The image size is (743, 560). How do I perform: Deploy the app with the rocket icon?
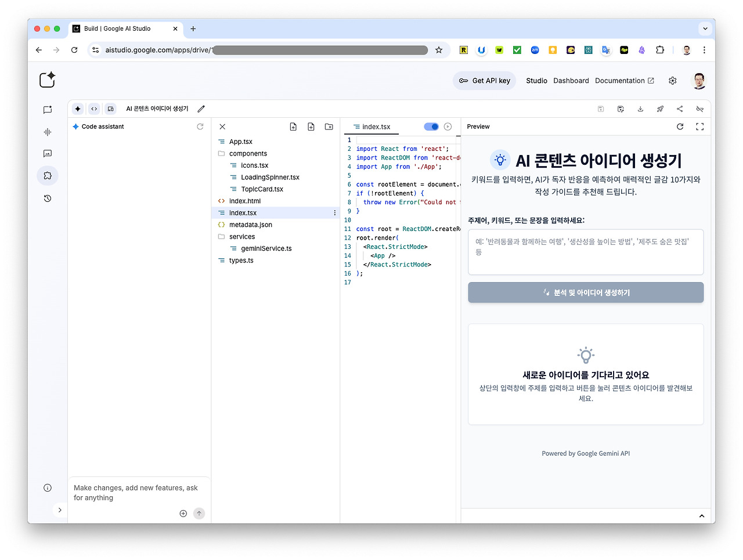660,109
